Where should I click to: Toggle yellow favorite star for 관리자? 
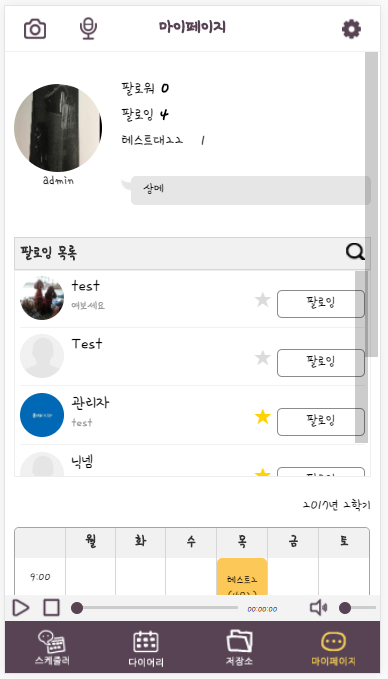click(x=263, y=417)
